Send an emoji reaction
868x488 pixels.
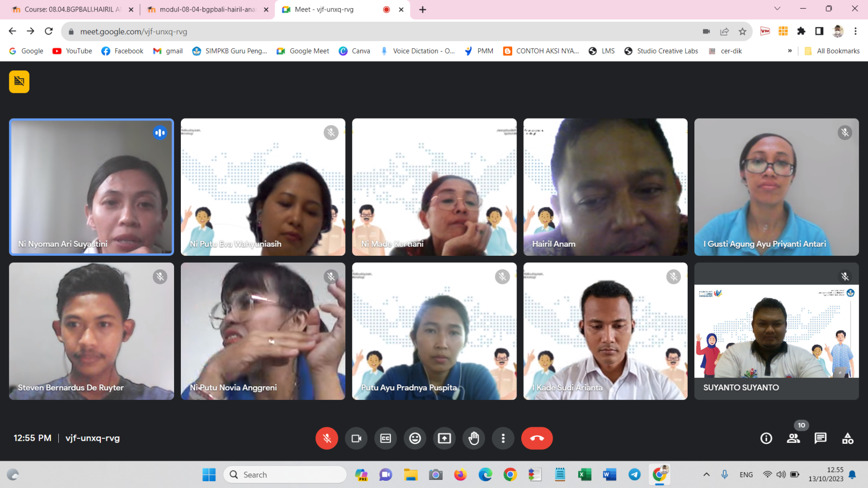tap(415, 438)
